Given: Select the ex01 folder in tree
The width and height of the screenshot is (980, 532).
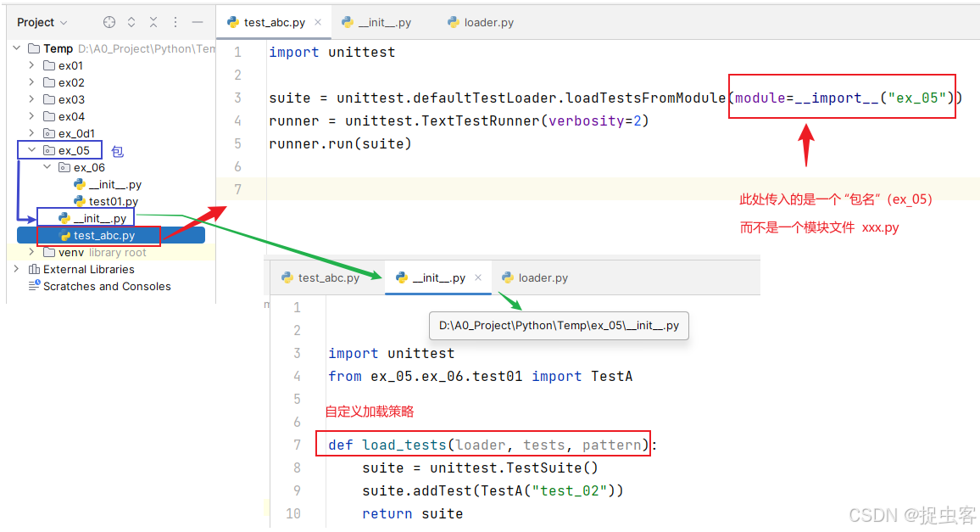Looking at the screenshot, I should click(63, 65).
